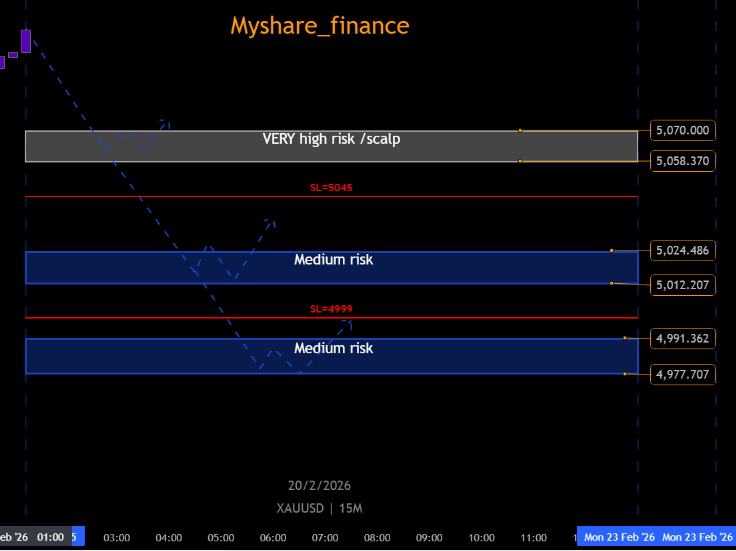
Task: Click Medium risk label of the 5,024.486 zone
Action: [x=333, y=260]
